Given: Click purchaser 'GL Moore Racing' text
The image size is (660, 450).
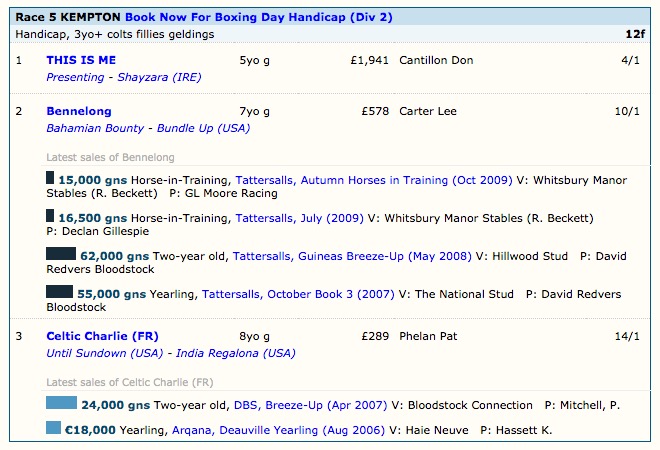Looking at the screenshot, I should pyautogui.click(x=231, y=193).
